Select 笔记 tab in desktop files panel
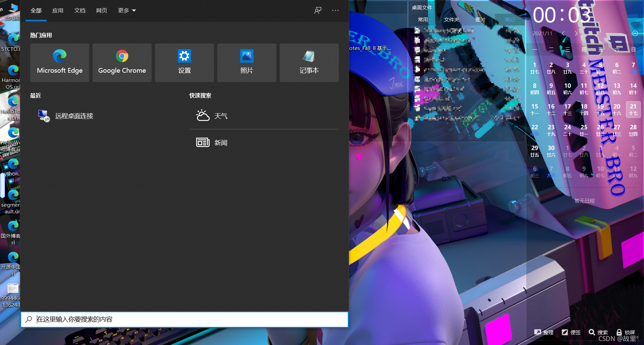Image resolution: width=644 pixels, height=345 pixels. 510,19
